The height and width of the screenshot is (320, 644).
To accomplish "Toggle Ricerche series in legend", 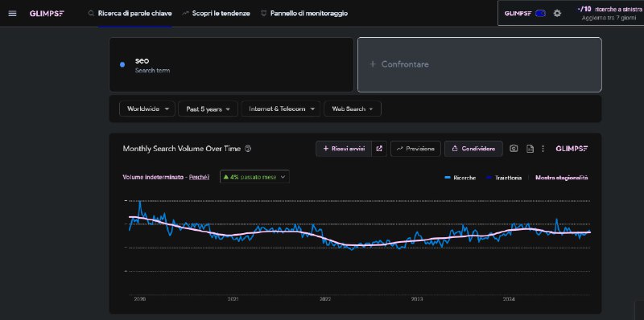I will (x=460, y=178).
